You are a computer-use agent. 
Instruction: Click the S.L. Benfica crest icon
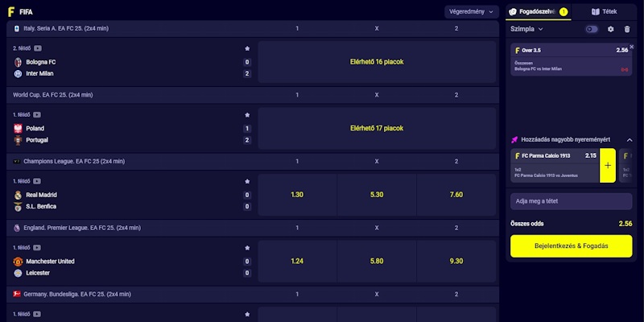18,207
